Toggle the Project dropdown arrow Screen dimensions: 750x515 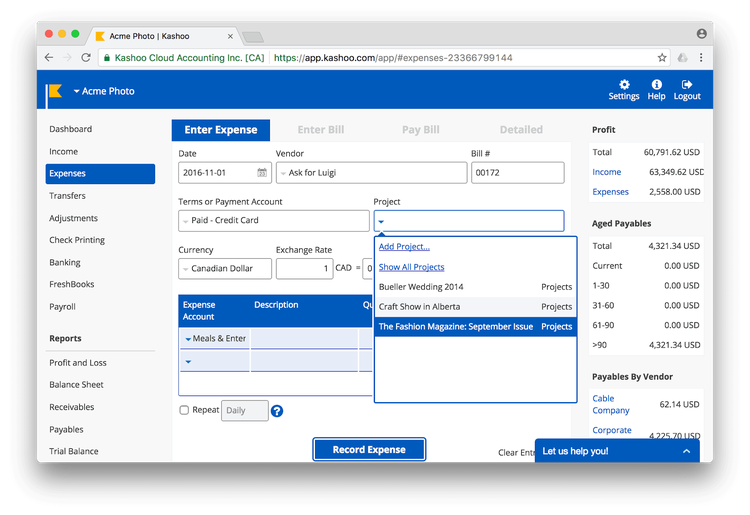[x=381, y=221]
